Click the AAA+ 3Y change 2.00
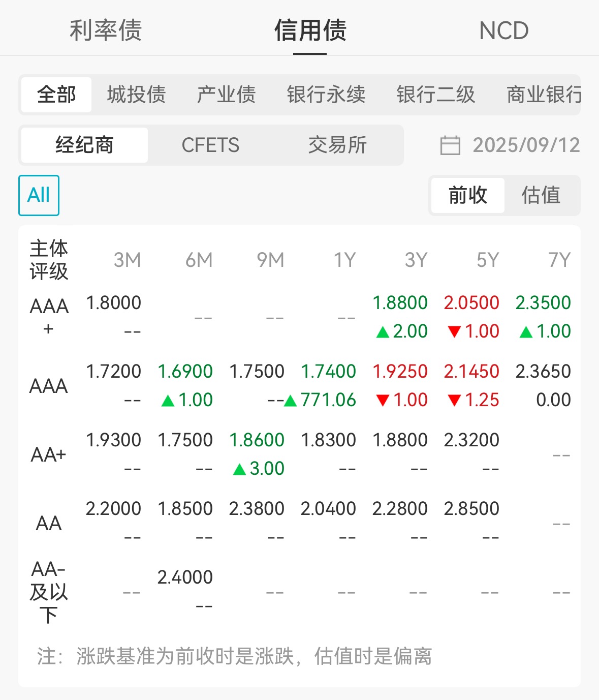This screenshot has height=700, width=599. tap(402, 331)
